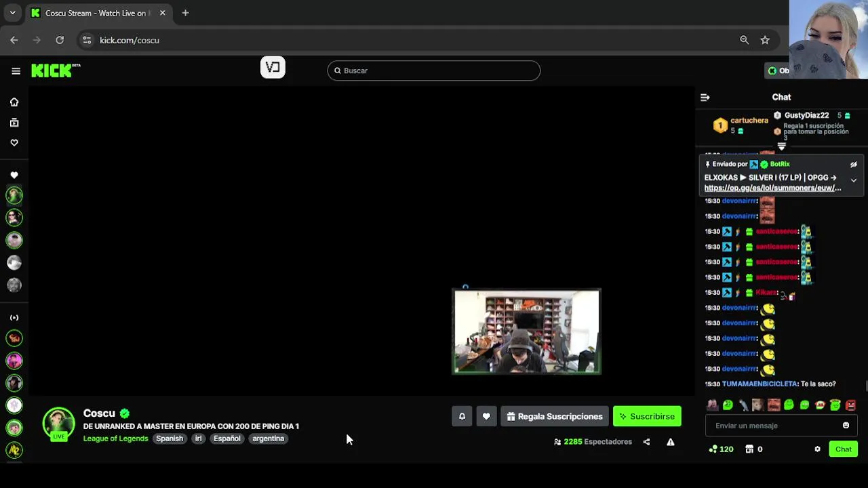Screen dimensions: 868x488
Task: Go to Home in the sidebar
Action: click(x=14, y=102)
